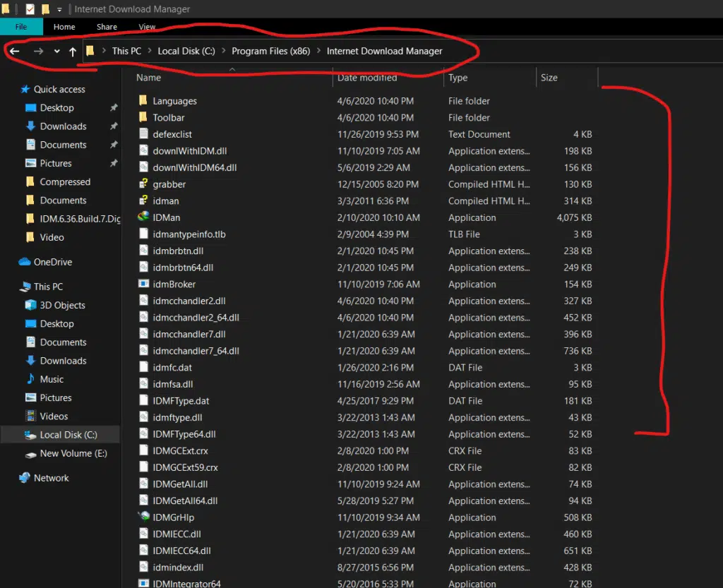Image resolution: width=723 pixels, height=588 pixels.
Task: Expand chevron after This PC breadcrumb
Action: (150, 51)
